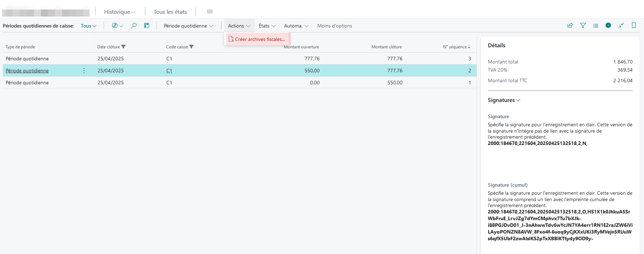The height and width of the screenshot is (254, 644).
Task: Click the Signature (cumul) field label
Action: (x=508, y=185)
